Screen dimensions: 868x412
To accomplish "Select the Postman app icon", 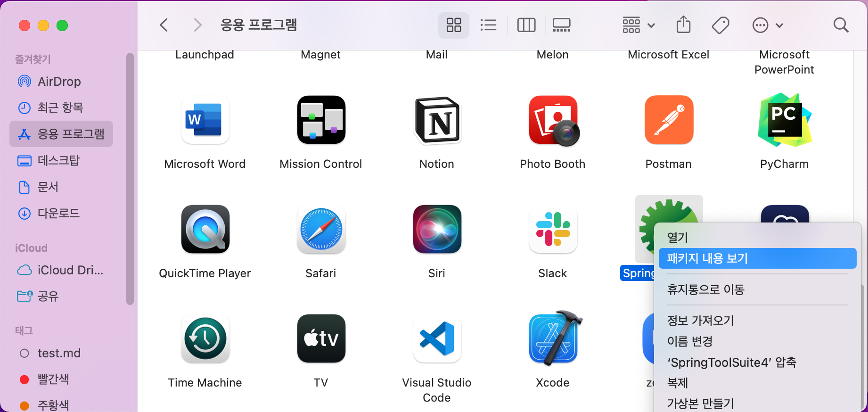I will [x=669, y=120].
